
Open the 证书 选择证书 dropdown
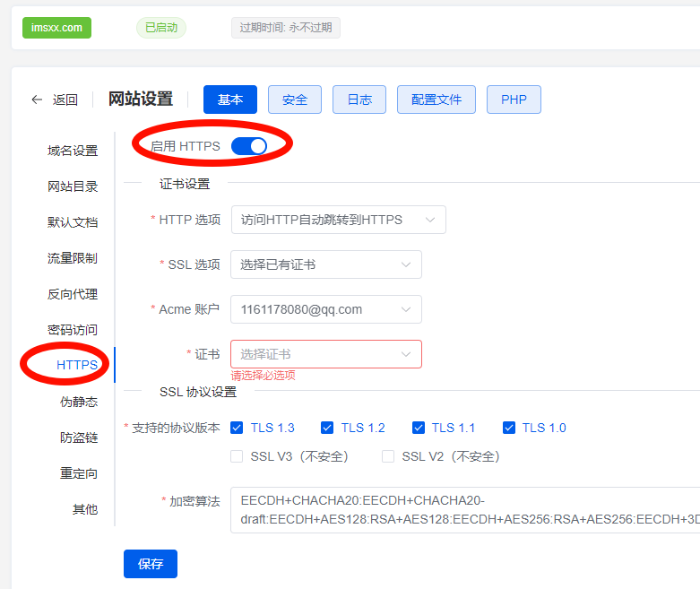pyautogui.click(x=326, y=354)
